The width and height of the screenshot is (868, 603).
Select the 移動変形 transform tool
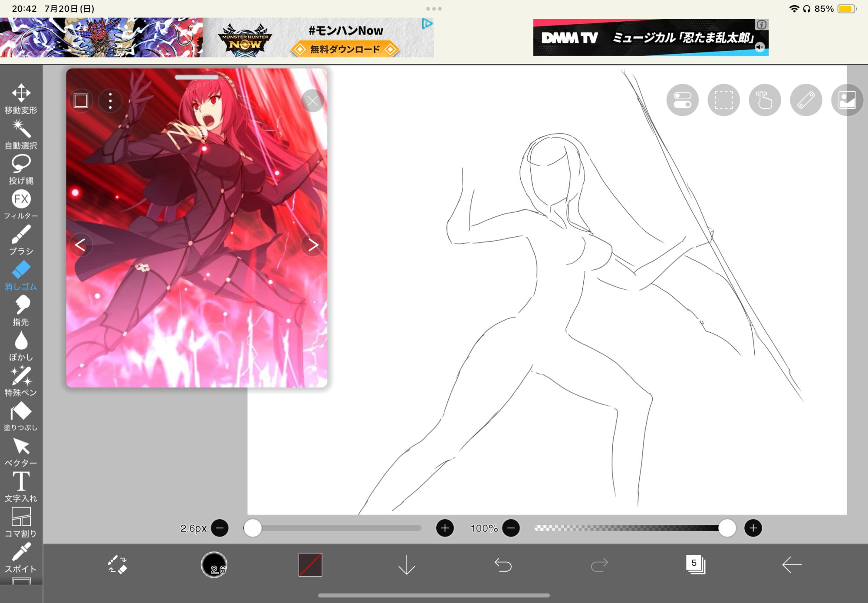(21, 98)
